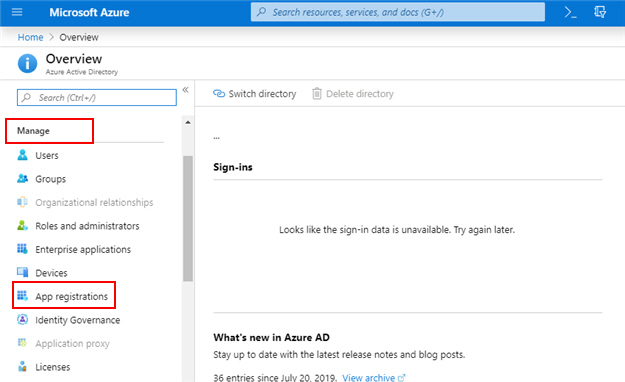Screen dimensions: 625x382
Task: Click the Roles and administrators icon
Action: point(23,225)
